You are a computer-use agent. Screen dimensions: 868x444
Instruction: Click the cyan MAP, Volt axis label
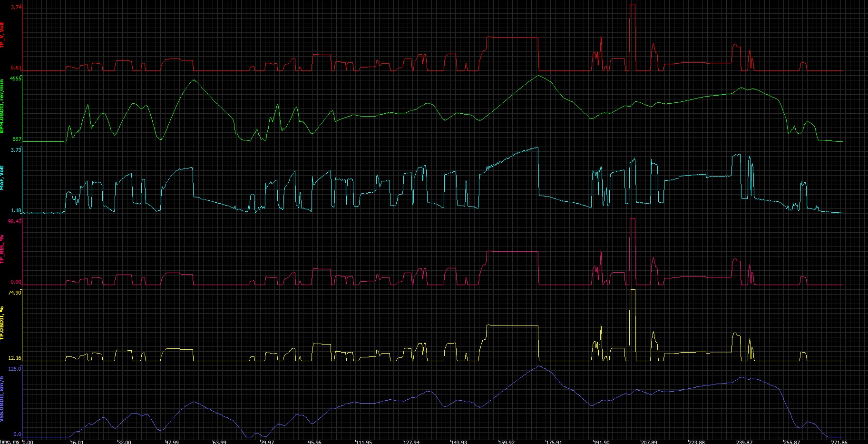[3, 178]
